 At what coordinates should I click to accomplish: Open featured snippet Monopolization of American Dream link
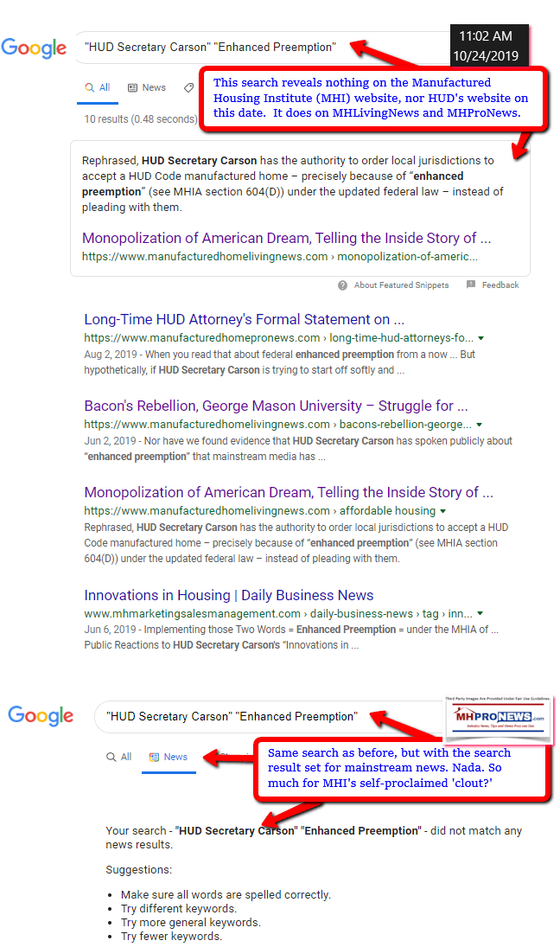pos(287,238)
